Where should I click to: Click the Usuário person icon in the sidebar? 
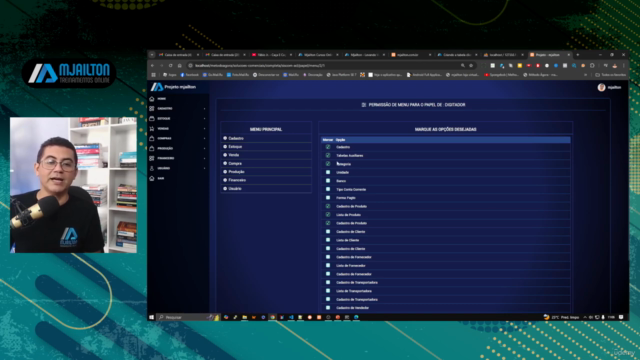(x=152, y=168)
